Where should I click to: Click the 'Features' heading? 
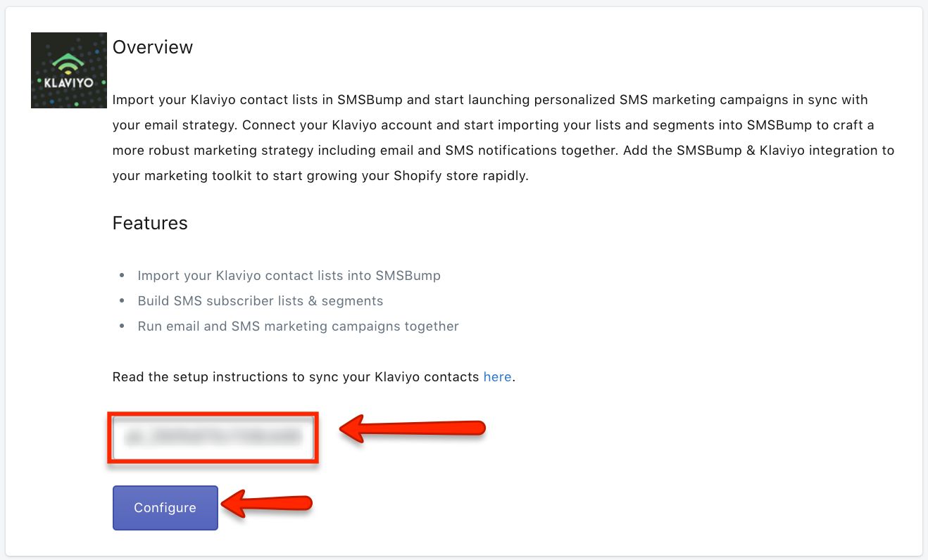(x=150, y=223)
